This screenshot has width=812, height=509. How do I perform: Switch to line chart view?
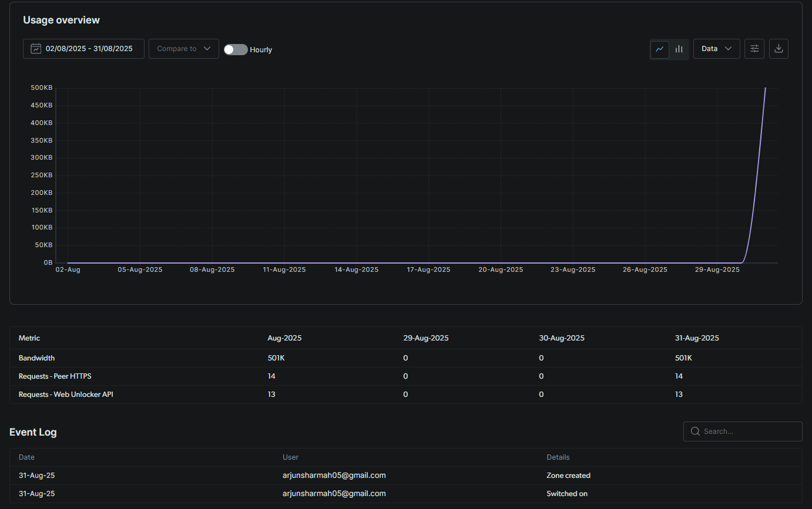(x=660, y=49)
